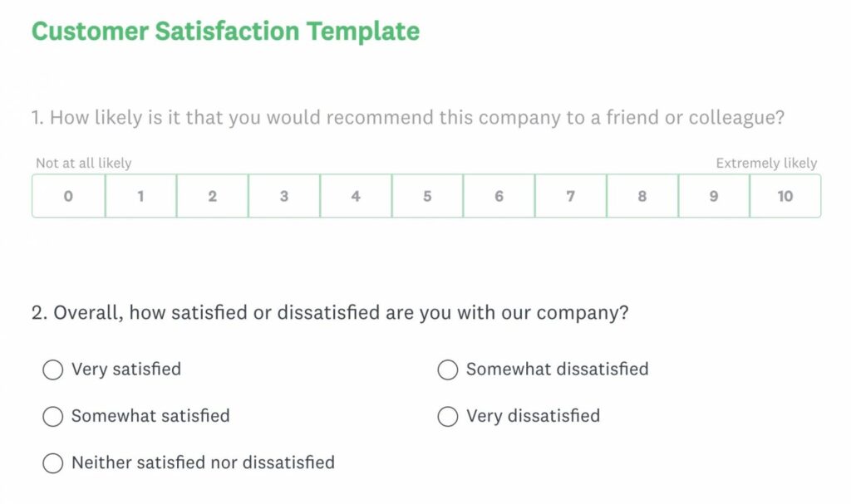Click rating 4 on recommendation scale
851x504 pixels.
356,197
